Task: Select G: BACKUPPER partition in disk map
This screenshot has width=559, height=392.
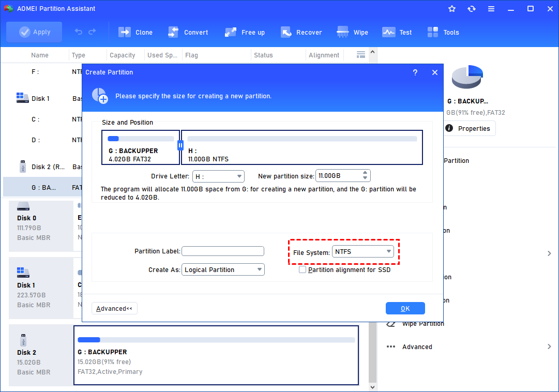Action: tap(216, 355)
